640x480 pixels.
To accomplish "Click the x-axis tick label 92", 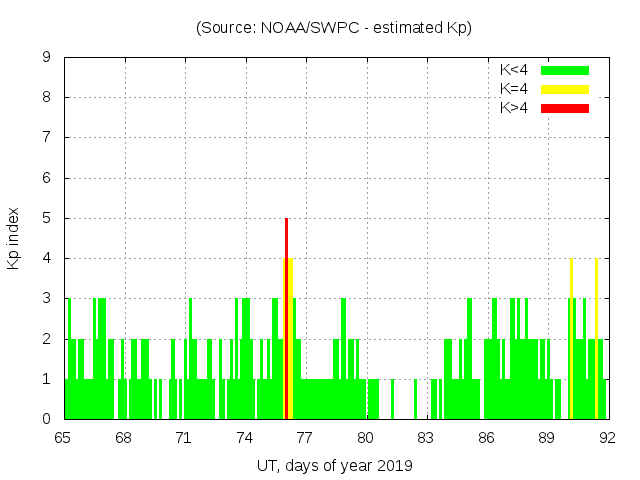I will point(607,437).
